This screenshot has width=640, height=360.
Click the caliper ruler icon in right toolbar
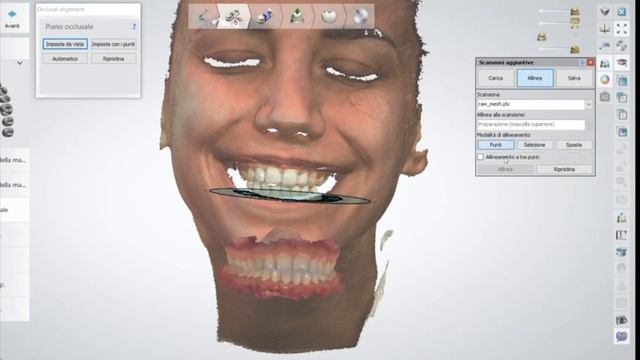[x=622, y=235]
